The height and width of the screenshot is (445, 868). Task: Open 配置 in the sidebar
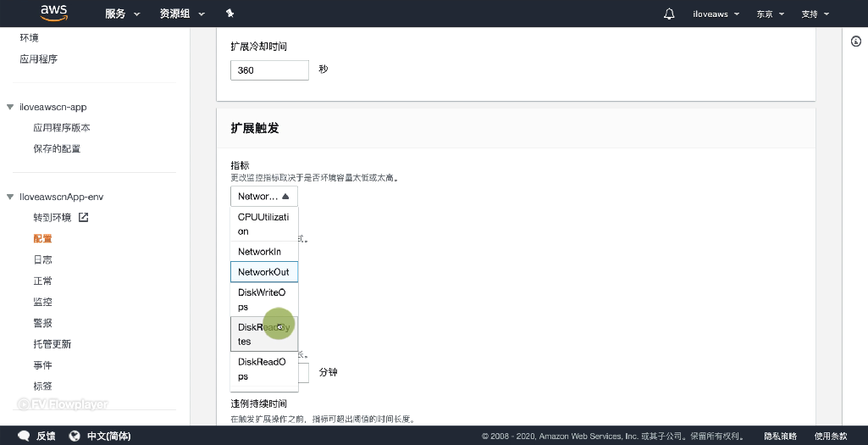coord(42,238)
